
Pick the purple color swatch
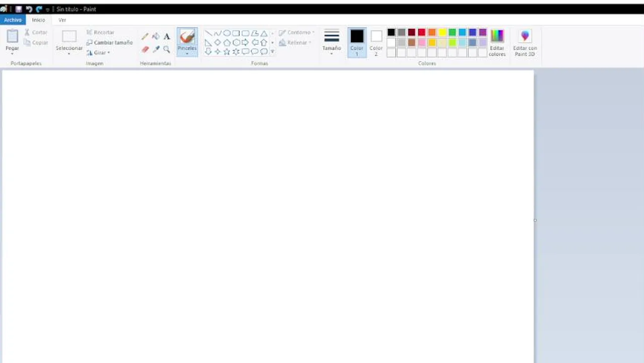click(x=483, y=32)
